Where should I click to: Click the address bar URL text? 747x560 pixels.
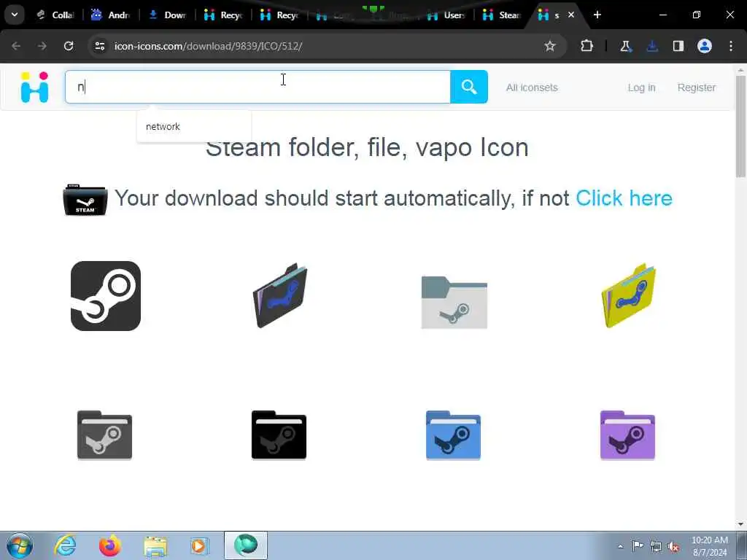(208, 46)
